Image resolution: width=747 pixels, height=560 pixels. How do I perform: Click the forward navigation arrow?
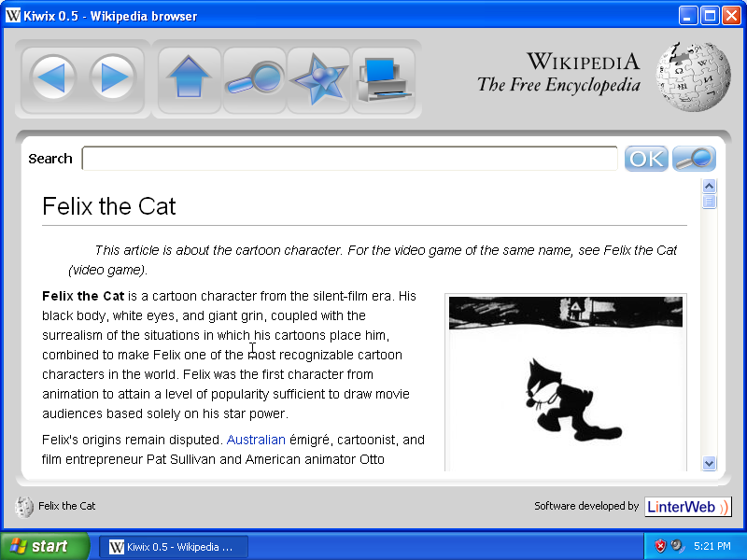(114, 77)
